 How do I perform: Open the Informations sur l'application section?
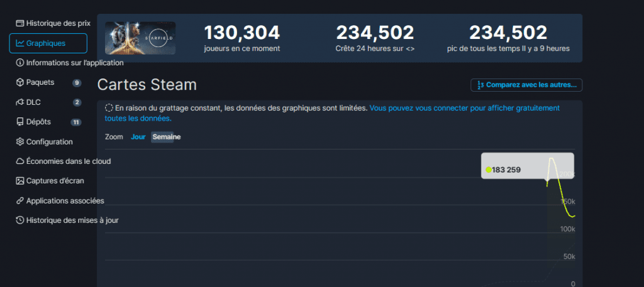pyautogui.click(x=74, y=63)
